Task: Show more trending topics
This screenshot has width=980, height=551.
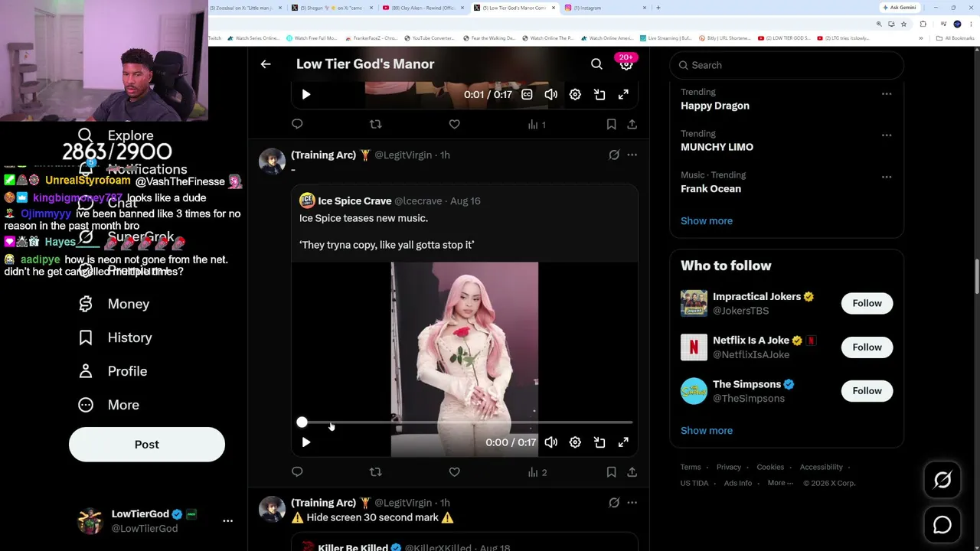Action: (707, 220)
